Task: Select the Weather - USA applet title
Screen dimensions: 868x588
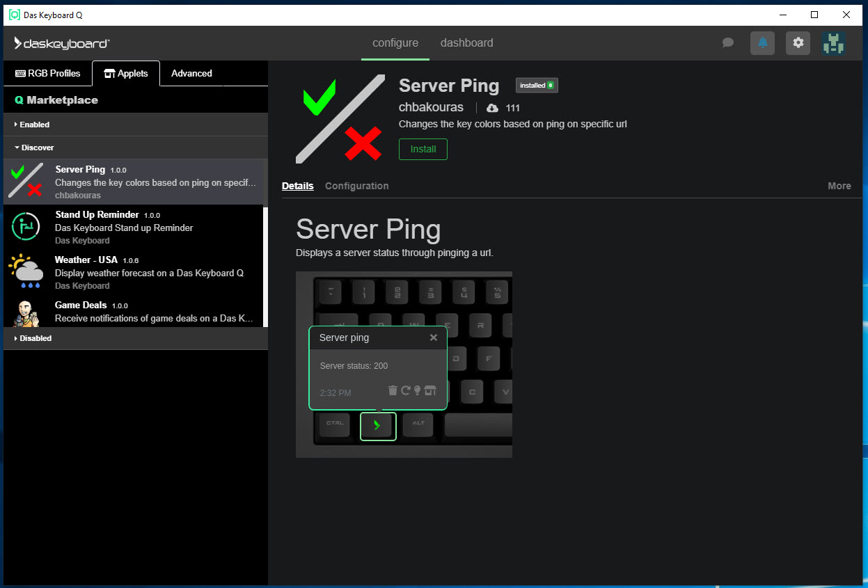Action: click(x=86, y=260)
